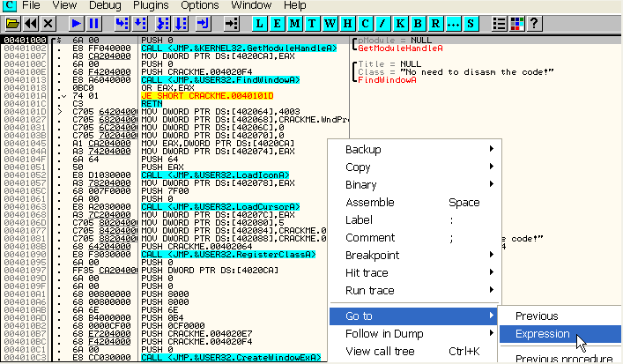Show Log window with L button
This screenshot has height=364, width=623.
(259, 24)
